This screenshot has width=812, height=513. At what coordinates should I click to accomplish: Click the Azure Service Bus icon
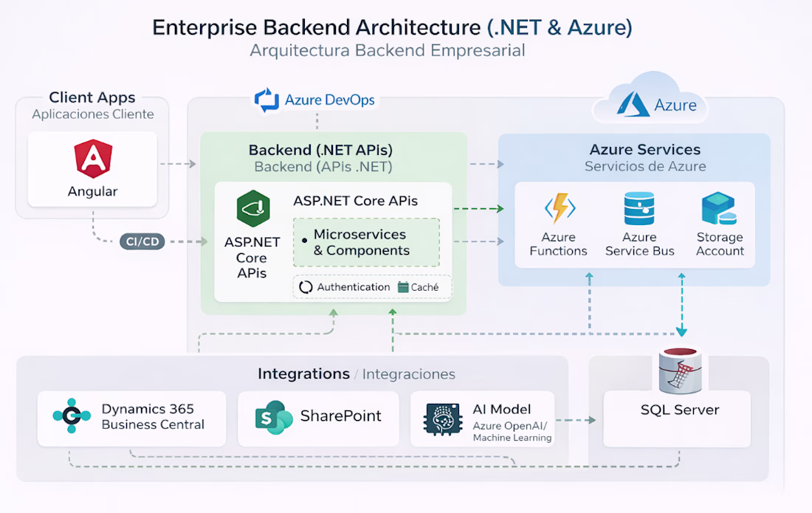tap(639, 208)
